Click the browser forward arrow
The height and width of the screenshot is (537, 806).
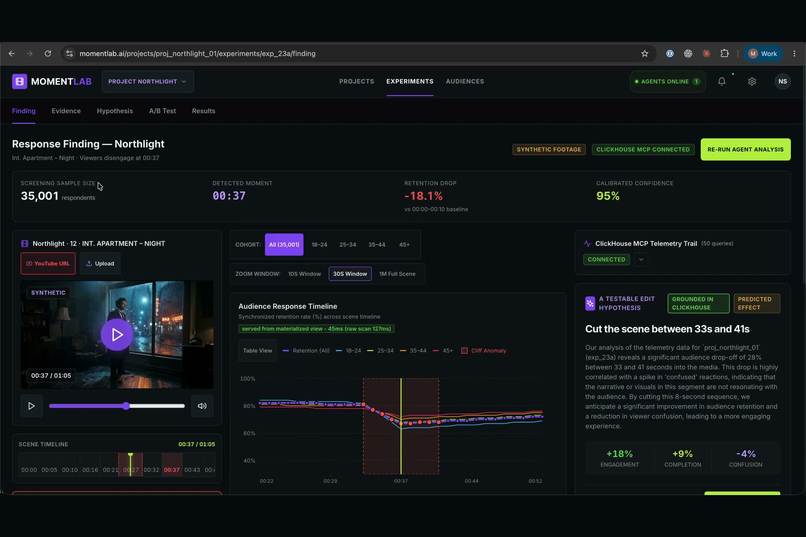pos(29,53)
